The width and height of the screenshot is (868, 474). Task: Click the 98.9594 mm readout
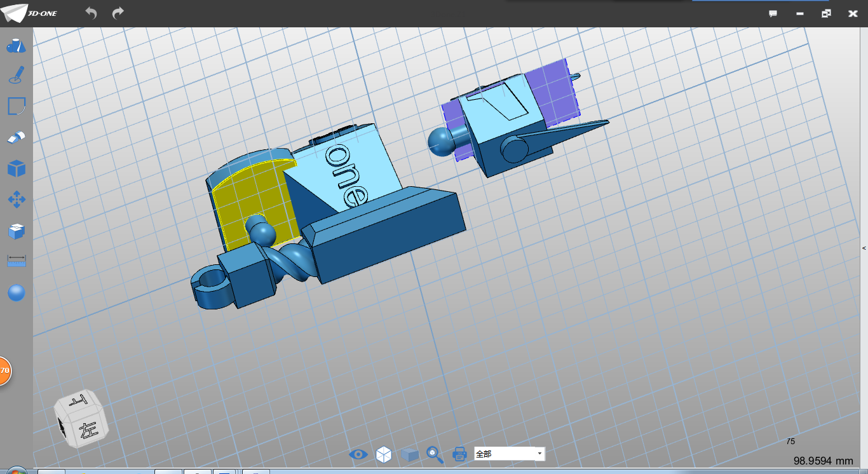click(x=823, y=461)
